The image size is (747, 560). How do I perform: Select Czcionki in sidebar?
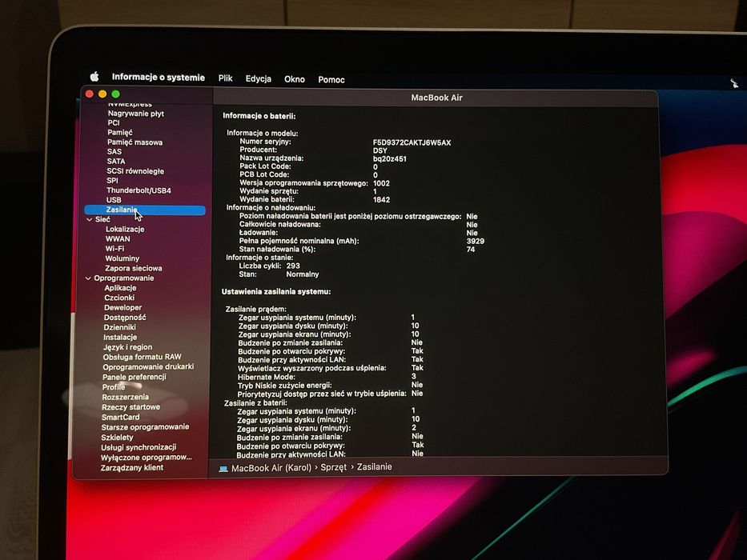pyautogui.click(x=119, y=298)
